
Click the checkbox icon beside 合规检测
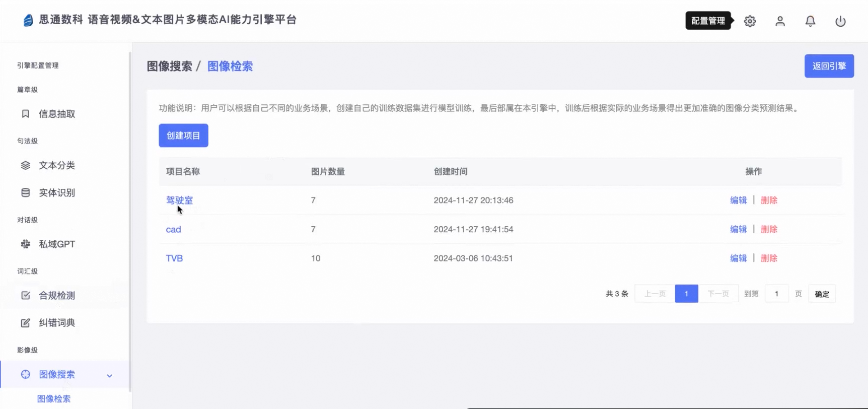pos(26,296)
